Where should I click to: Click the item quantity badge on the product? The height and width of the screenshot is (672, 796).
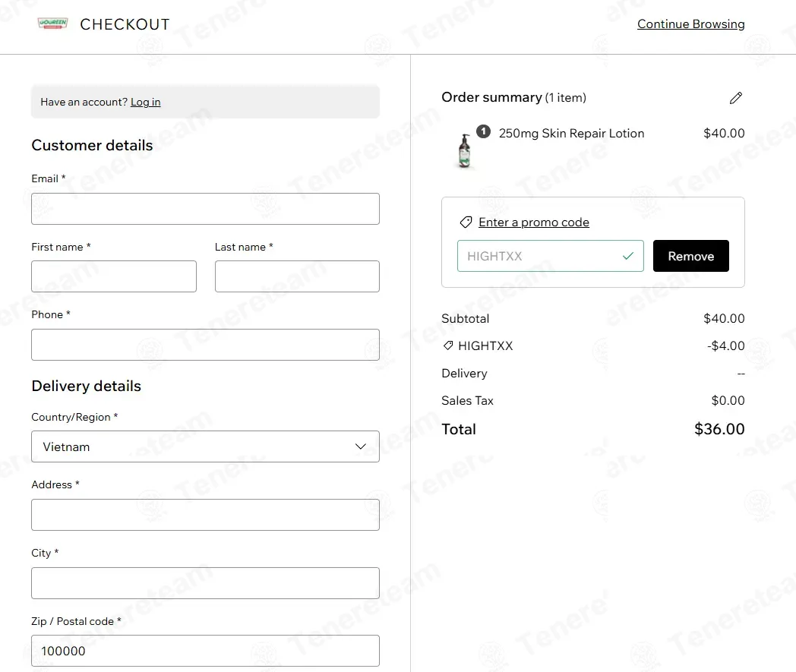[x=483, y=131]
